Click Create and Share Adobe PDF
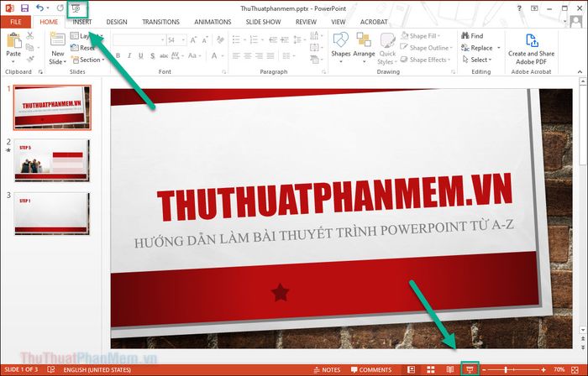 point(531,49)
